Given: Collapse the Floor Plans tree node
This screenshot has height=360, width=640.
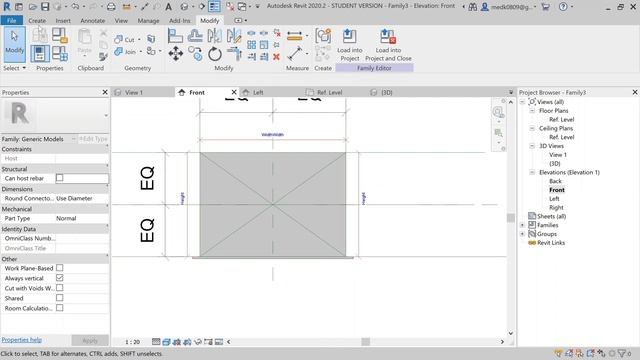Looking at the screenshot, I should pyautogui.click(x=532, y=111).
